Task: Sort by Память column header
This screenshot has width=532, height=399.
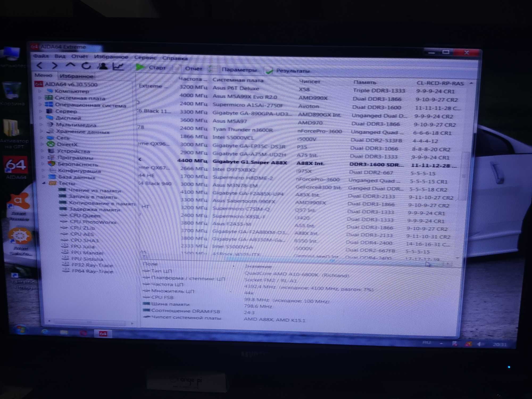Action: 365,82
